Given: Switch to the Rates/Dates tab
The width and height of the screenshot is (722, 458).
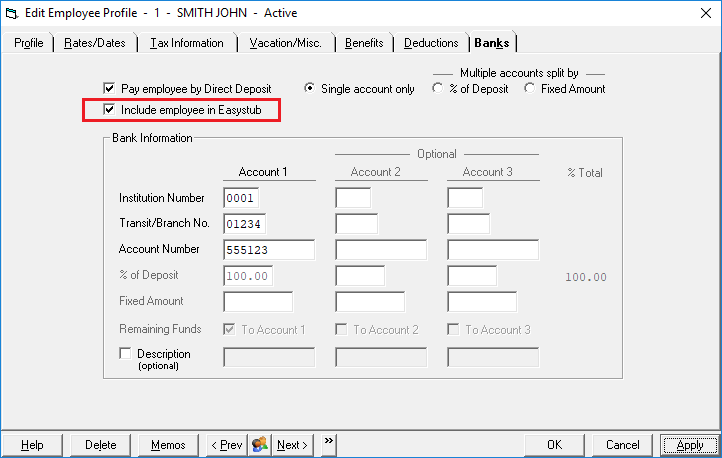Looking at the screenshot, I should pyautogui.click(x=95, y=43).
